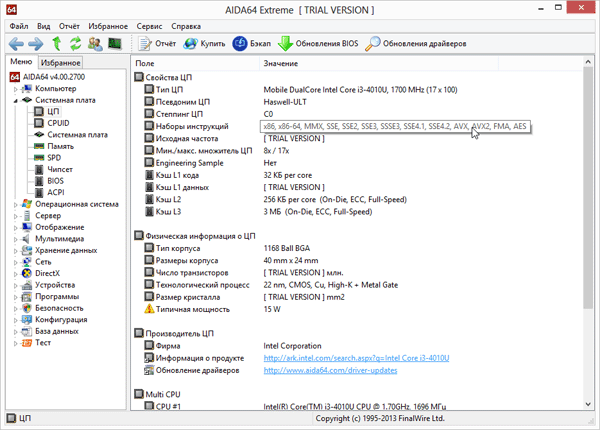Open the users icon in toolbar
Image resolution: width=600 pixels, height=430 pixels.
click(95, 44)
